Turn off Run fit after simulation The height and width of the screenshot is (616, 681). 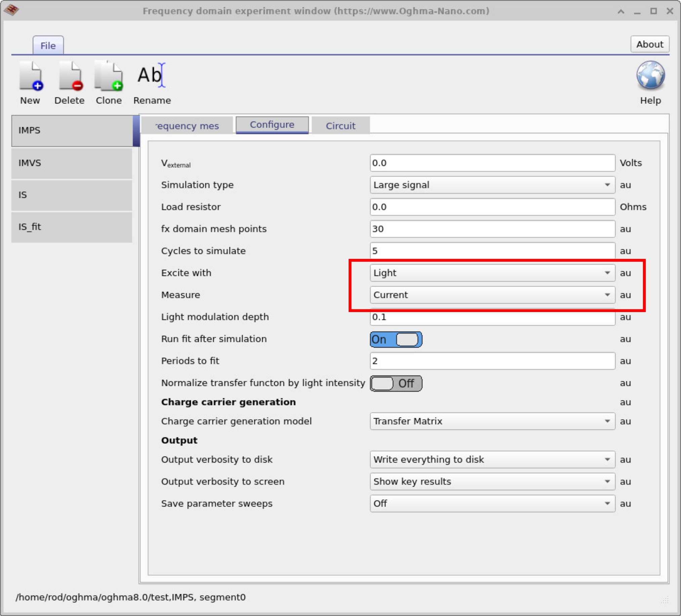point(396,339)
